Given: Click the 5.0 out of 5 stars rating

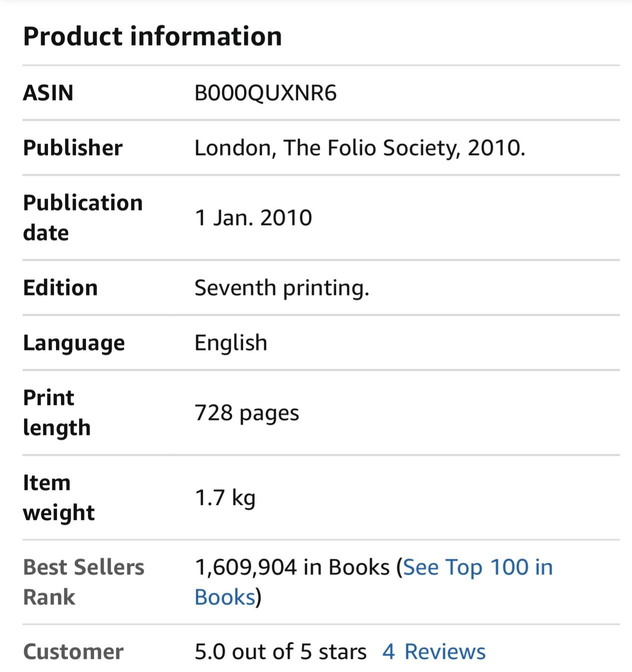Looking at the screenshot, I should pyautogui.click(x=280, y=651).
